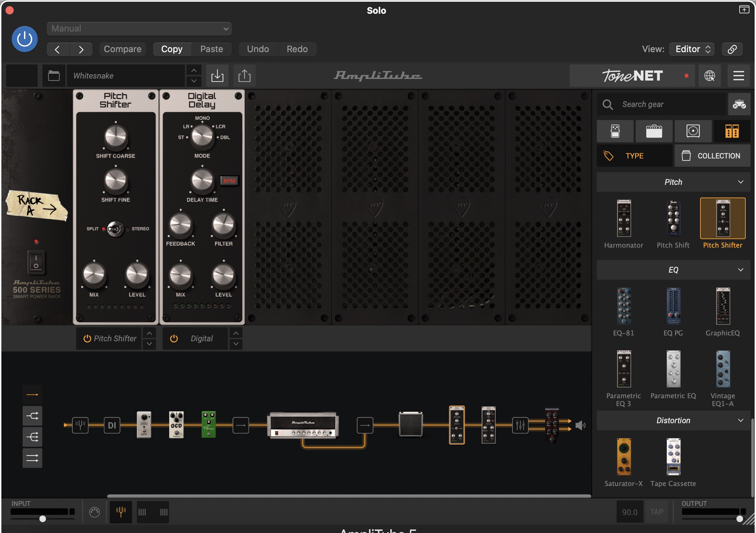Toggle Pitch Shifter slot power button
756x533 pixels.
coord(87,339)
